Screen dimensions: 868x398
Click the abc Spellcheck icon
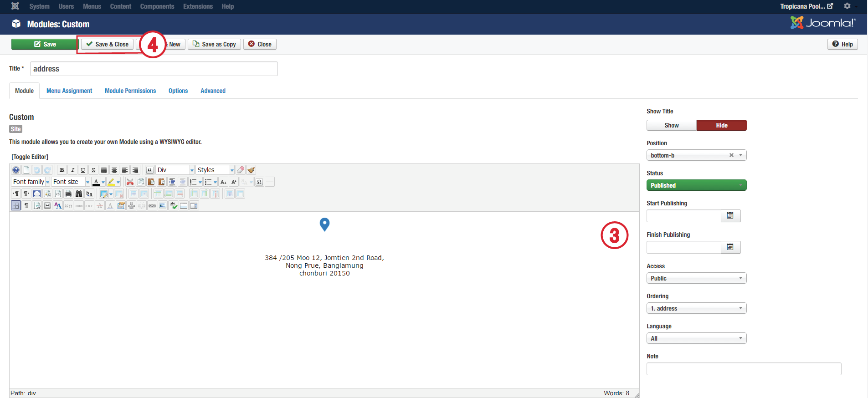pyautogui.click(x=173, y=205)
